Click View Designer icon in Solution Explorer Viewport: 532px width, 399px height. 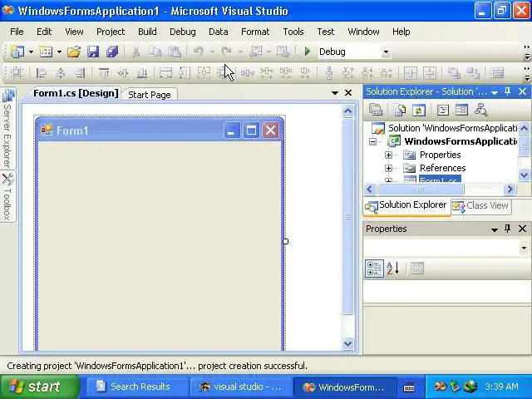coord(462,110)
